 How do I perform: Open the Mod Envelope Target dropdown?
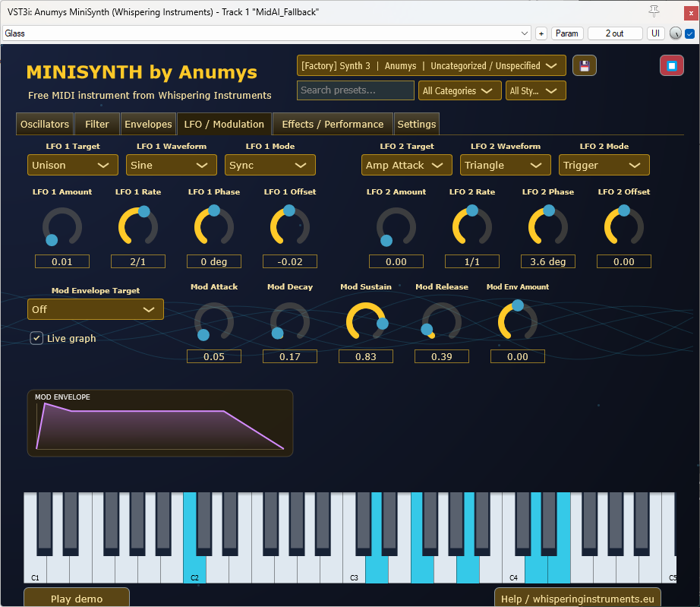[96, 309]
